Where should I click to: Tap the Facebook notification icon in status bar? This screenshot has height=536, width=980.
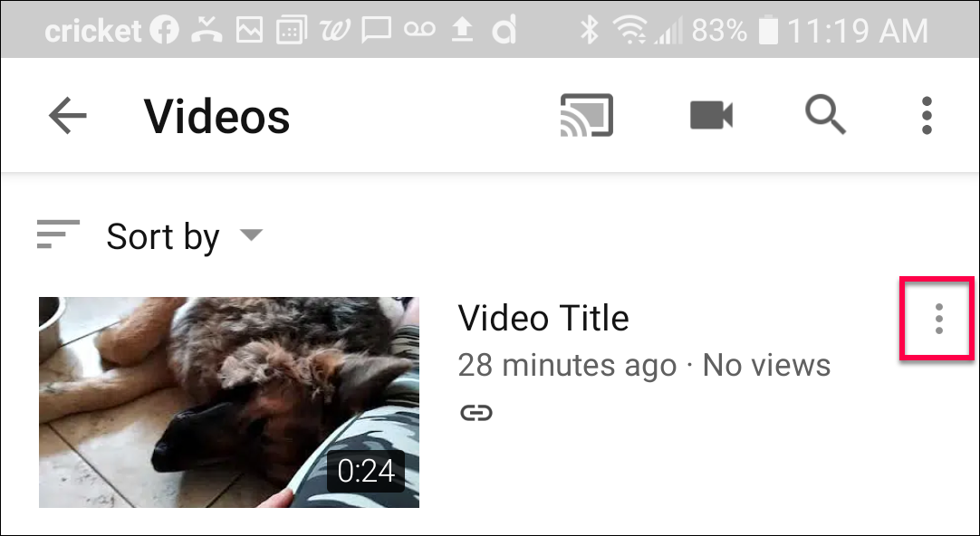164,30
